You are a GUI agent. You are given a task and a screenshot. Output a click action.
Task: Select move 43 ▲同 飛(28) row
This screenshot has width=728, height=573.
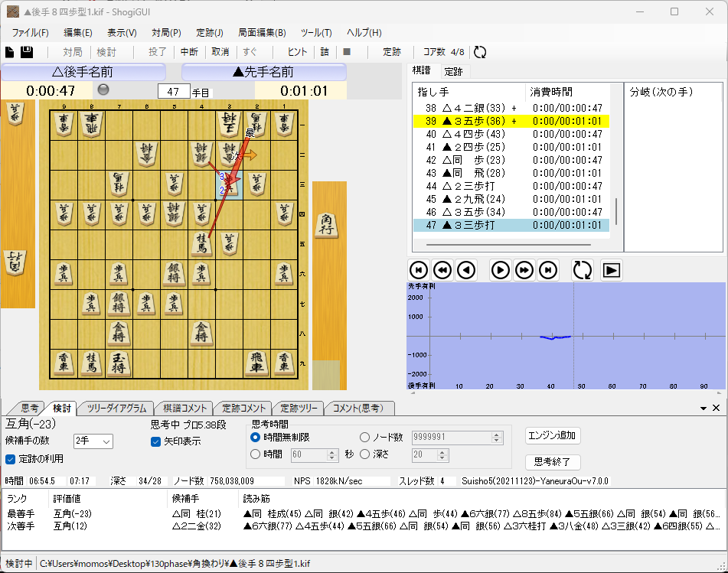click(511, 173)
